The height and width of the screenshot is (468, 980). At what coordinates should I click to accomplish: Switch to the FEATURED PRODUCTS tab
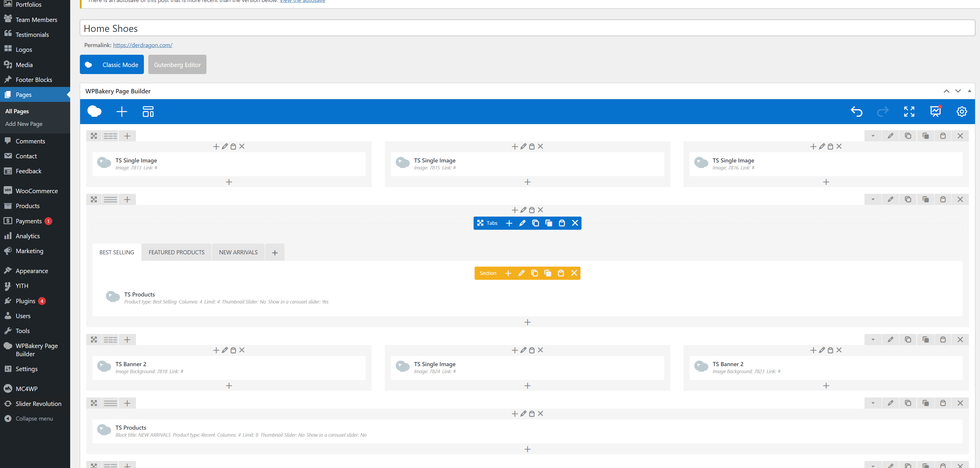pos(176,252)
